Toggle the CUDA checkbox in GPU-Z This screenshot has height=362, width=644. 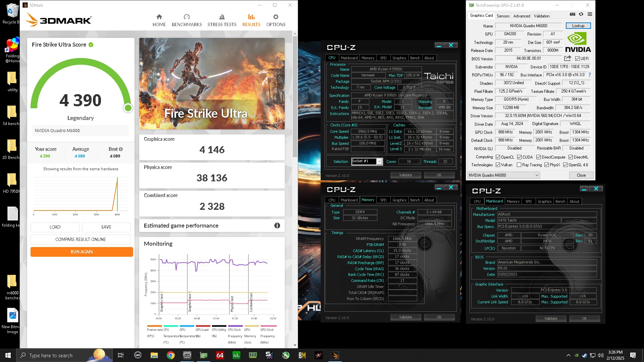point(519,157)
